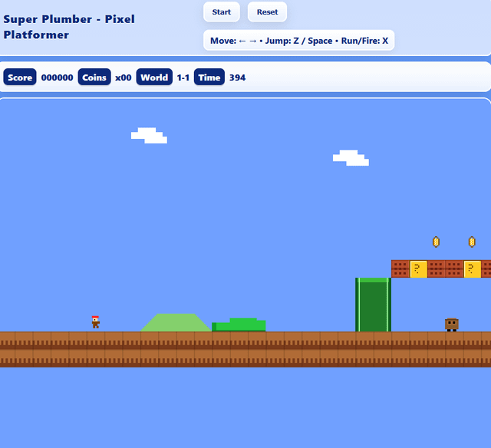The height and width of the screenshot is (448, 491).
Task: Click the Super Plumber - Pixel Platformer title
Action: [69, 27]
